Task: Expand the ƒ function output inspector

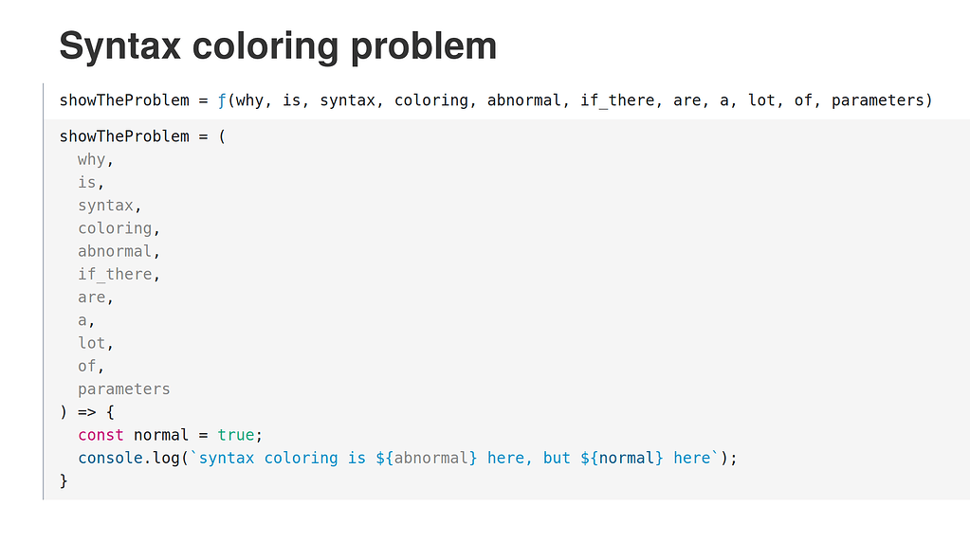Action: (x=222, y=100)
